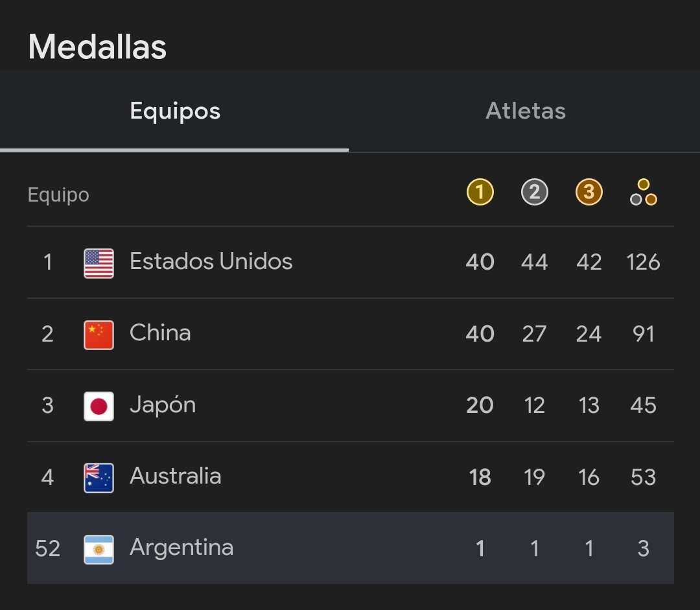Open the China team entry
The width and height of the screenshot is (700, 610).
pyautogui.click(x=160, y=333)
